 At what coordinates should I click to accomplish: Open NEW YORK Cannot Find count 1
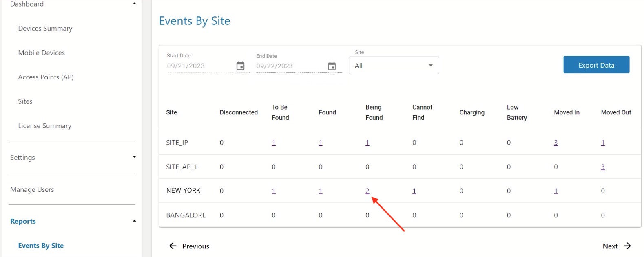coord(414,191)
